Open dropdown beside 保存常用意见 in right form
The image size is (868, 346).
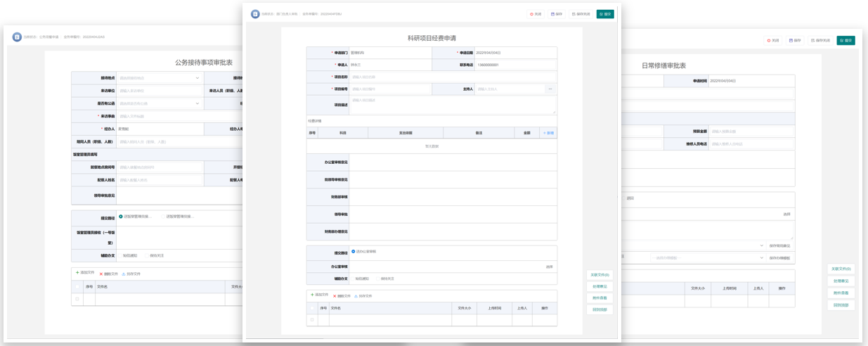pyautogui.click(x=761, y=246)
